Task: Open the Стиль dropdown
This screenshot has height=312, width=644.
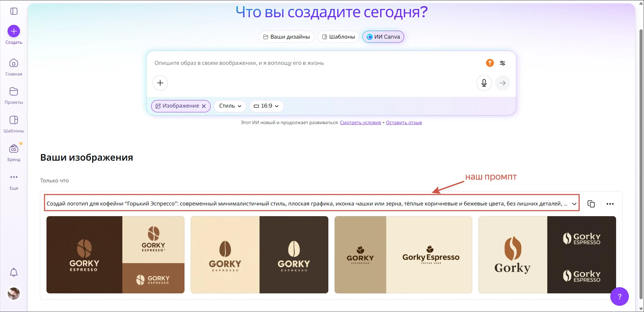Action: pyautogui.click(x=230, y=106)
